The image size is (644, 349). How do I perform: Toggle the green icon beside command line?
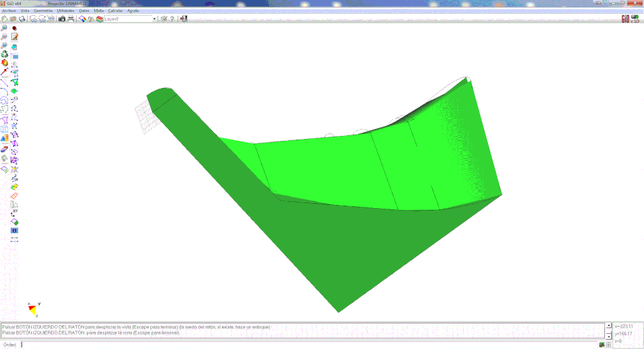(601, 345)
